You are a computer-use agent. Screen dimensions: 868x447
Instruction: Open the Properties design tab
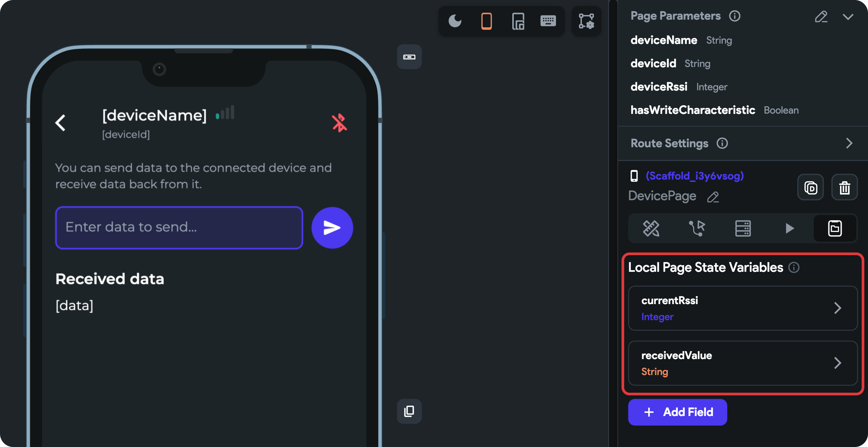coord(651,228)
